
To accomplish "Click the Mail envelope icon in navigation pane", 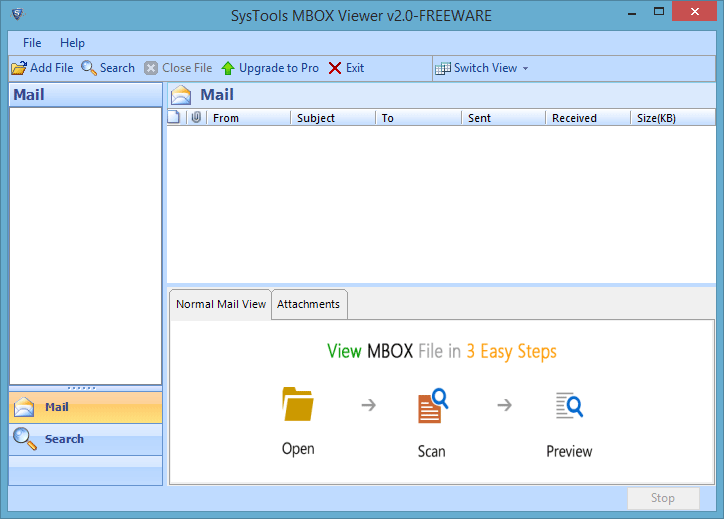I will pyautogui.click(x=24, y=407).
